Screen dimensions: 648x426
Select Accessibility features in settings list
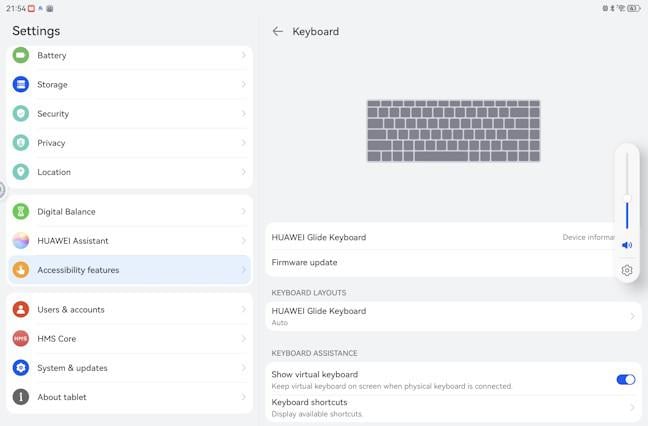129,270
